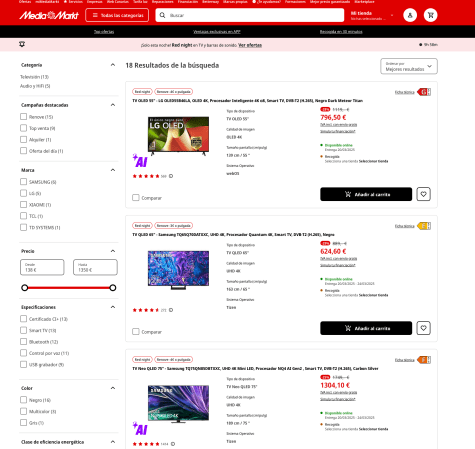Click the minimum price slider handle
475x449 pixels.
25,288
